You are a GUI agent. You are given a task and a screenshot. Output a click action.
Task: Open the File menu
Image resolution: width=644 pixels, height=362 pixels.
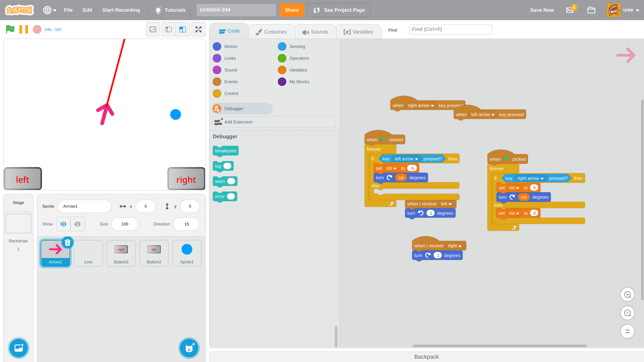(68, 10)
